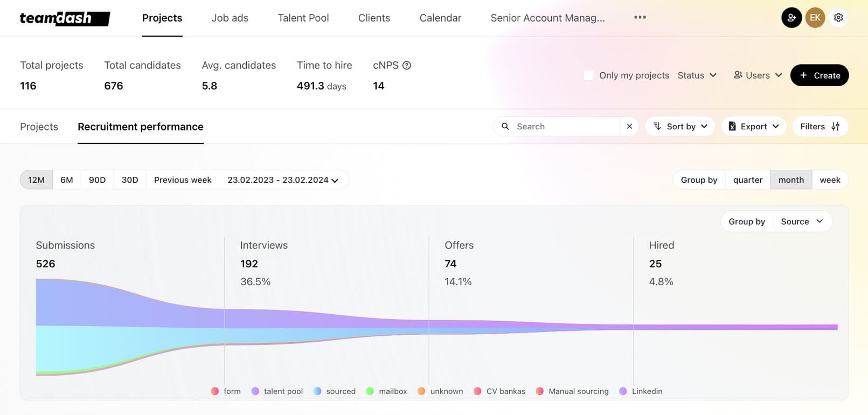Open the EK profile avatar
This screenshot has height=415, width=868.
point(815,18)
